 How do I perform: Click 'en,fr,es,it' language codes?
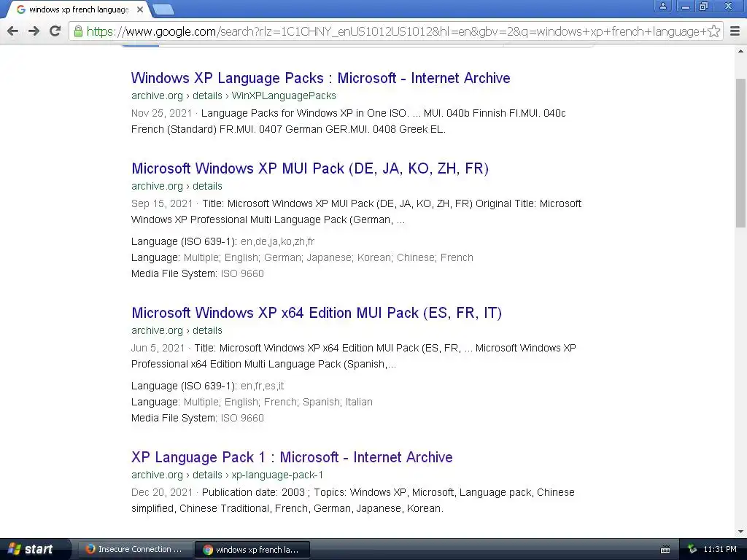click(x=262, y=386)
